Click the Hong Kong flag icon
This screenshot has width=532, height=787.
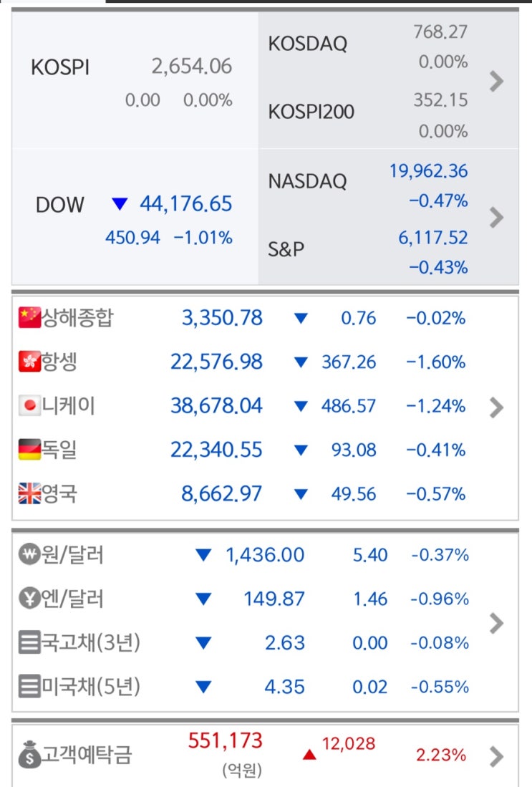point(29,362)
